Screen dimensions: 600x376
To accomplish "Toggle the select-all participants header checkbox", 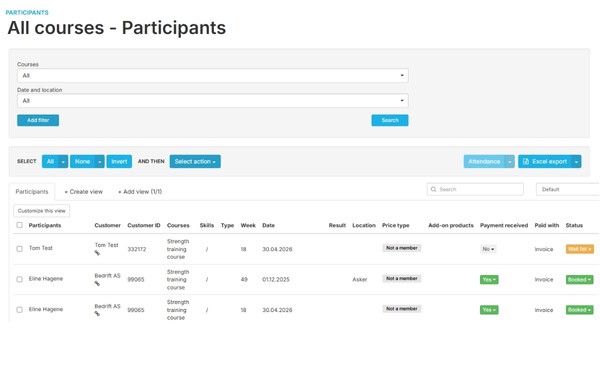I will (x=20, y=225).
